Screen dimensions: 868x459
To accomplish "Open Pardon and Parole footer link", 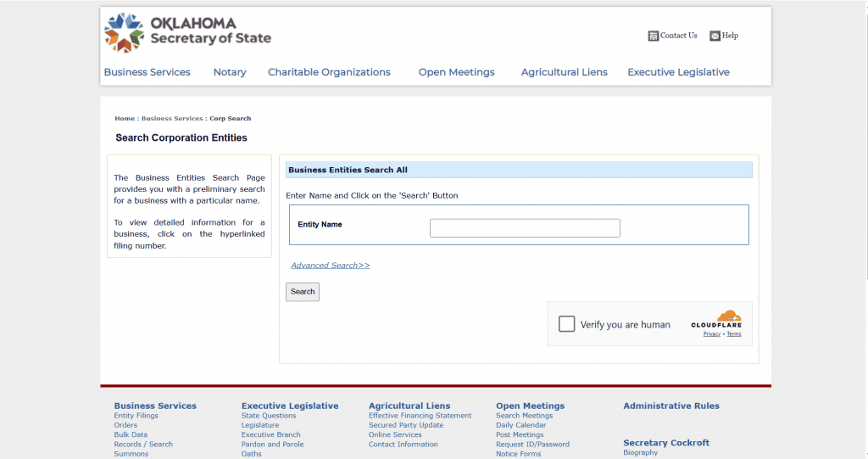I will pyautogui.click(x=272, y=444).
